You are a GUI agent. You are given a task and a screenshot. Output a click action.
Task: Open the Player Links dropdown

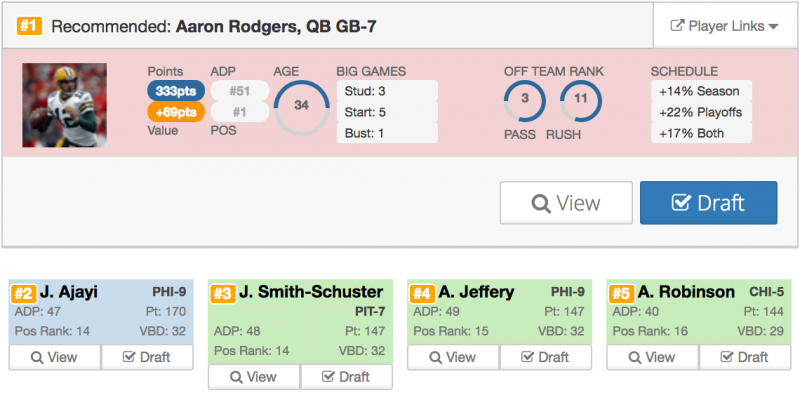726,26
